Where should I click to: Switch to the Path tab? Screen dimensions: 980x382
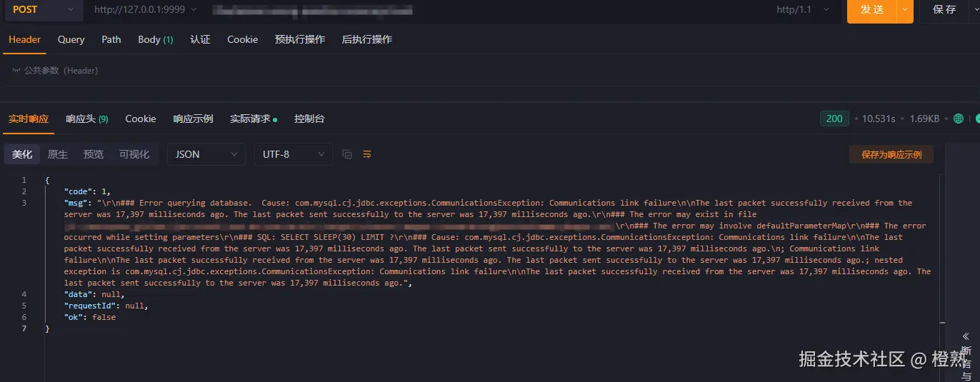click(x=111, y=39)
